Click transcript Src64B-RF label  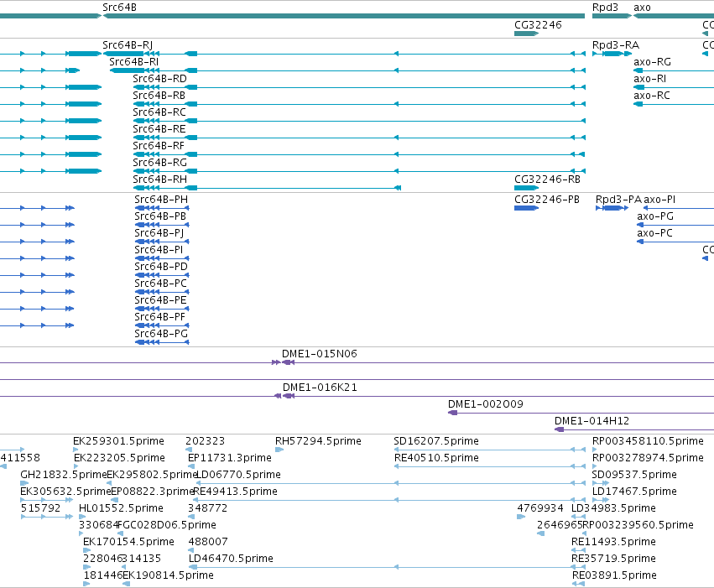pyautogui.click(x=159, y=146)
